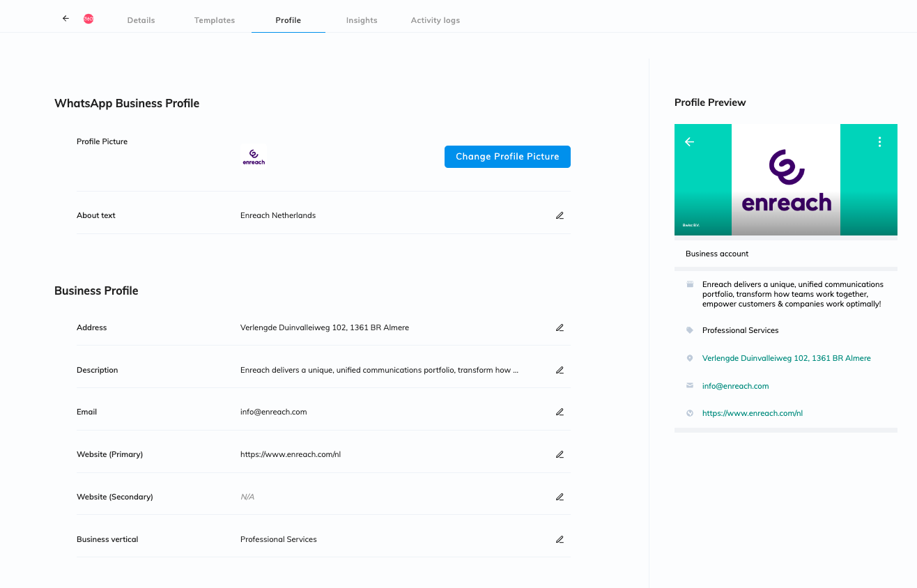Viewport: 917px width, 588px height.
Task: Click pencil icon to edit Email
Action: tap(560, 412)
